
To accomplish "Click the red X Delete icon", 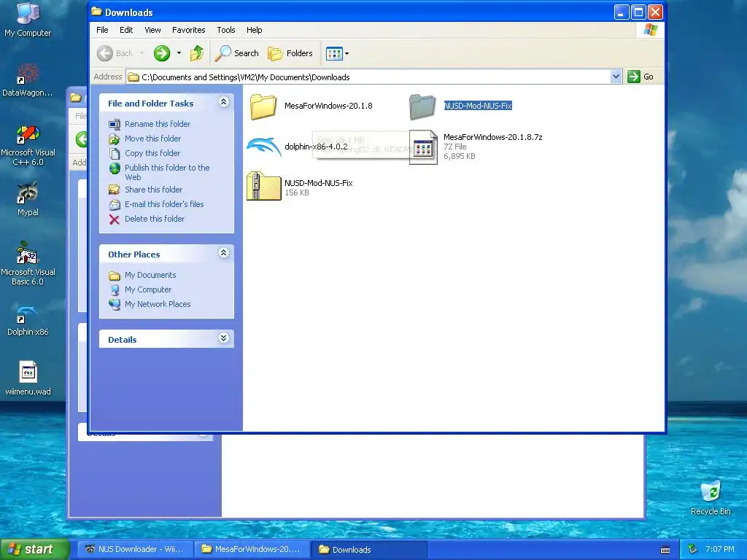I will click(x=115, y=219).
